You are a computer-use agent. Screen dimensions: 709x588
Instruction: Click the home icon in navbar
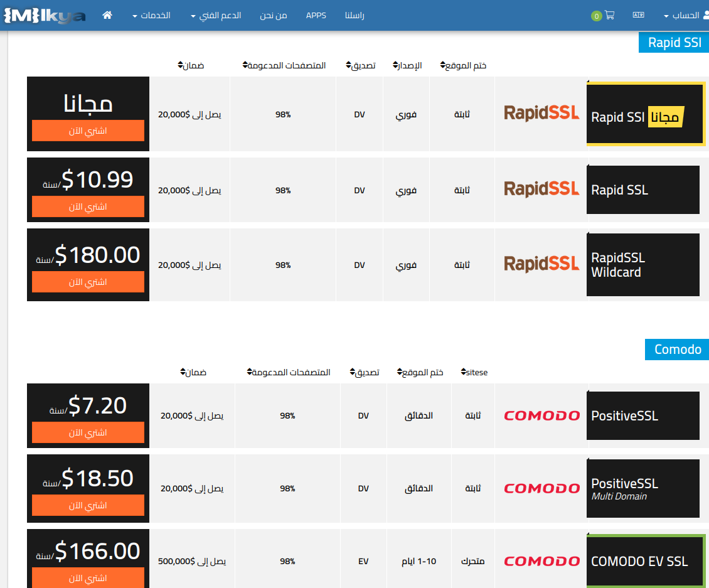(107, 15)
